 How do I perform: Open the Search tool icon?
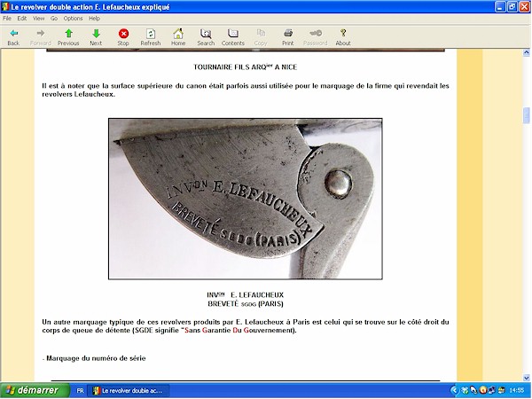206,34
